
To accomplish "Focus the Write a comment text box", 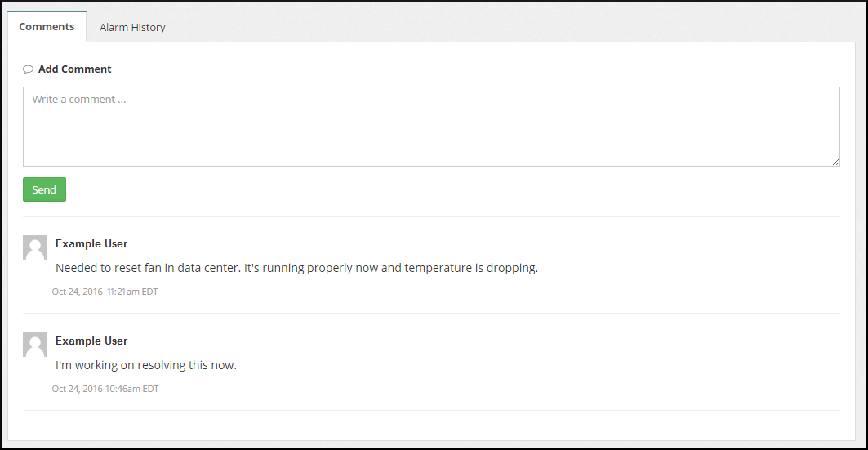I will (x=431, y=127).
